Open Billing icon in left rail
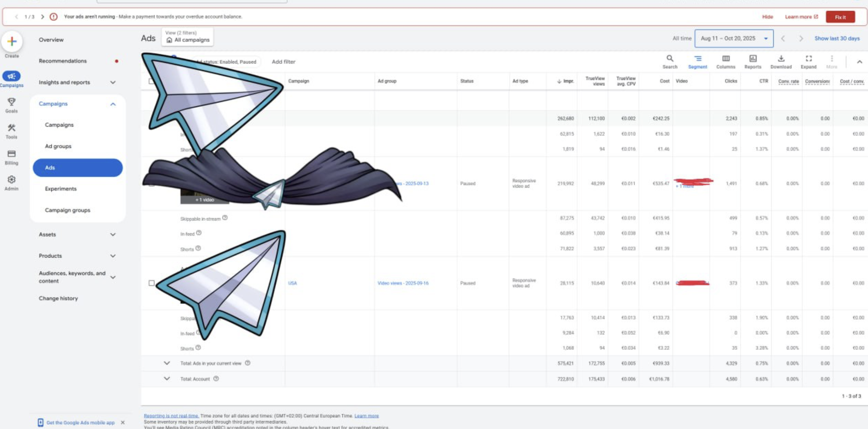The height and width of the screenshot is (429, 868). [x=11, y=154]
